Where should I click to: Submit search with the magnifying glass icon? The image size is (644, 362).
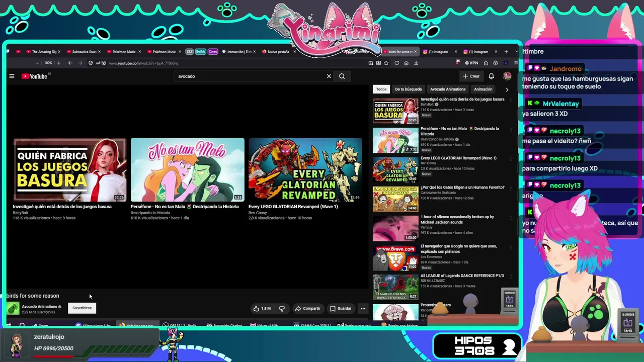point(342,76)
